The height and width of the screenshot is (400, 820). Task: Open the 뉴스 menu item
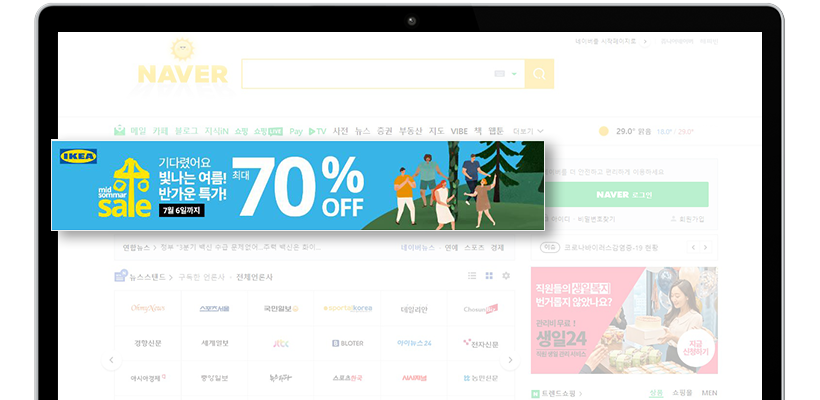pos(362,131)
